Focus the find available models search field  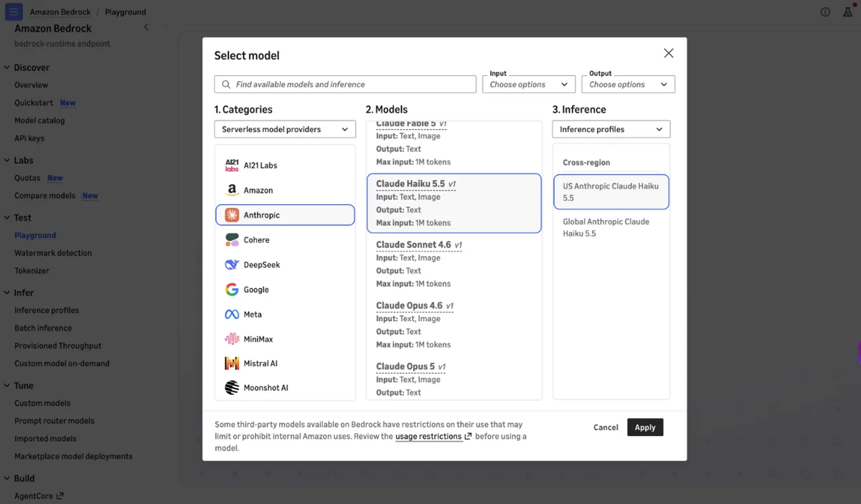coord(345,85)
